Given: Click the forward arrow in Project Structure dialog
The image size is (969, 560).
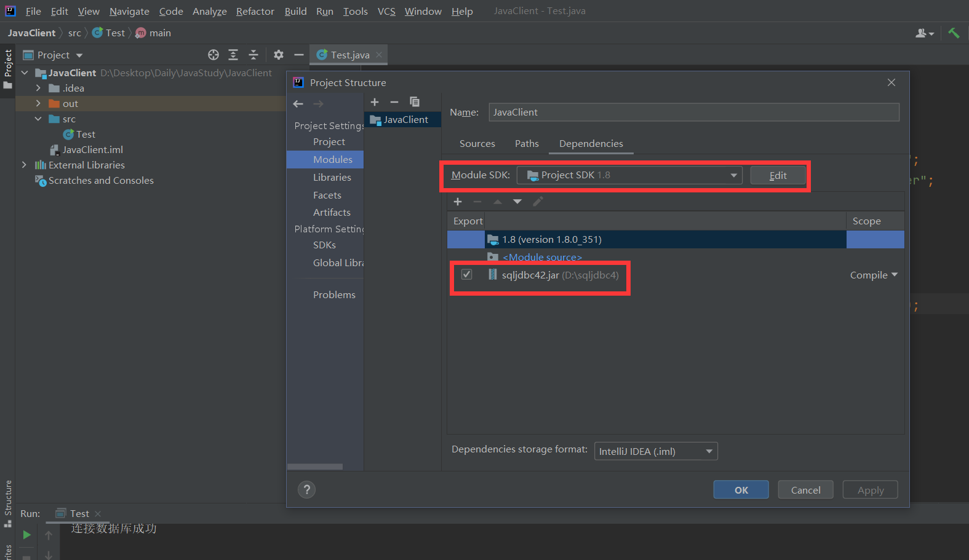Looking at the screenshot, I should (x=318, y=104).
